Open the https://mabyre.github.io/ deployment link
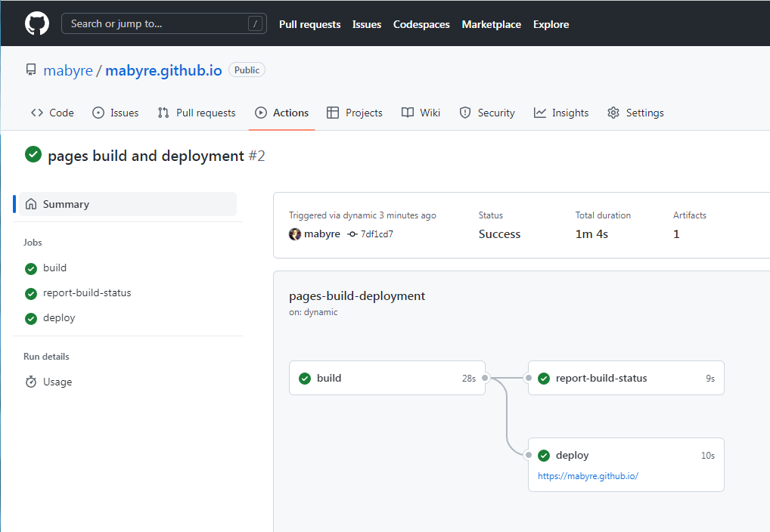Image resolution: width=770 pixels, height=532 pixels. (588, 476)
